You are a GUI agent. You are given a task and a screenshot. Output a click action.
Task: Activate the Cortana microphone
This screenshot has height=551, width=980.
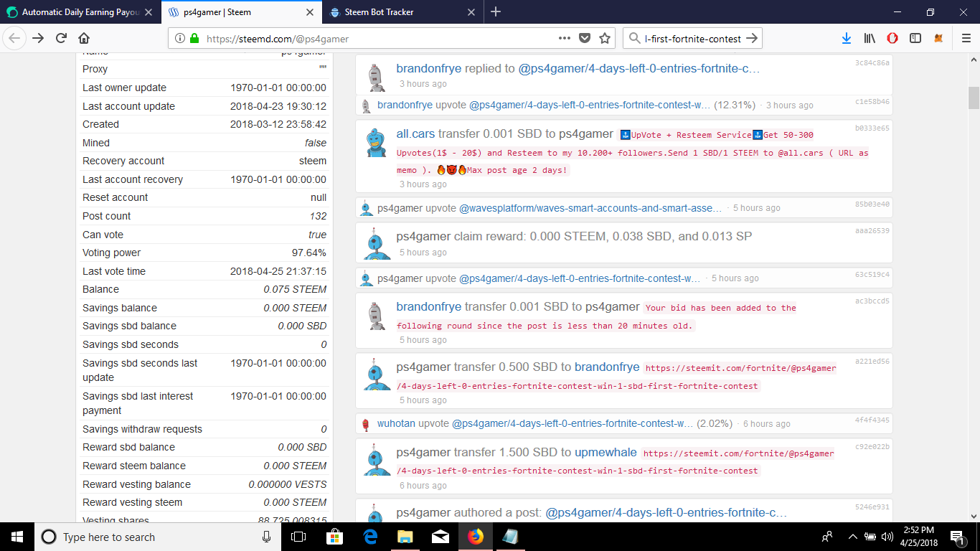pos(267,537)
